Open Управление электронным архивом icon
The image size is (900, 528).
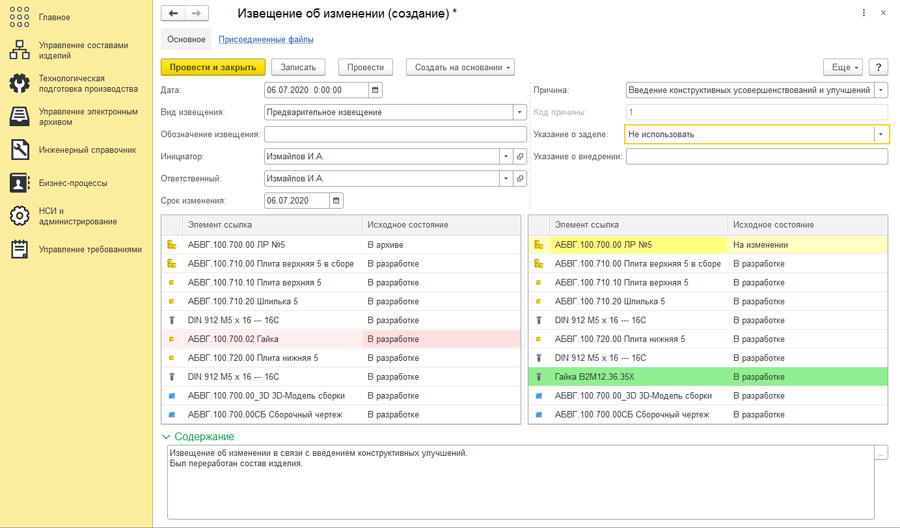(19, 116)
